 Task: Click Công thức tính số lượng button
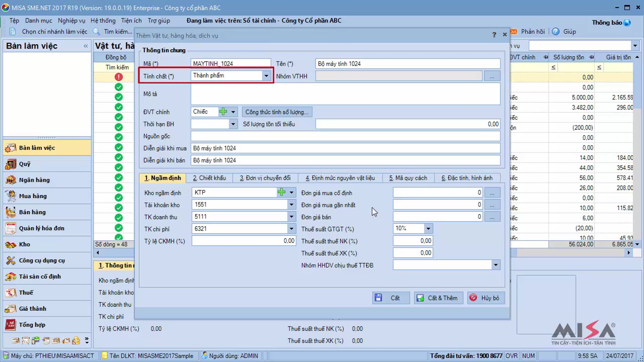277,112
